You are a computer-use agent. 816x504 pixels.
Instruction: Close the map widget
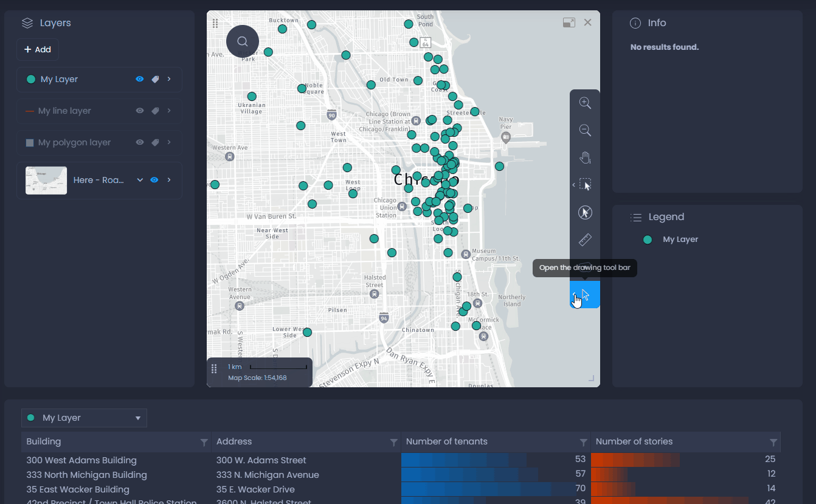point(587,22)
